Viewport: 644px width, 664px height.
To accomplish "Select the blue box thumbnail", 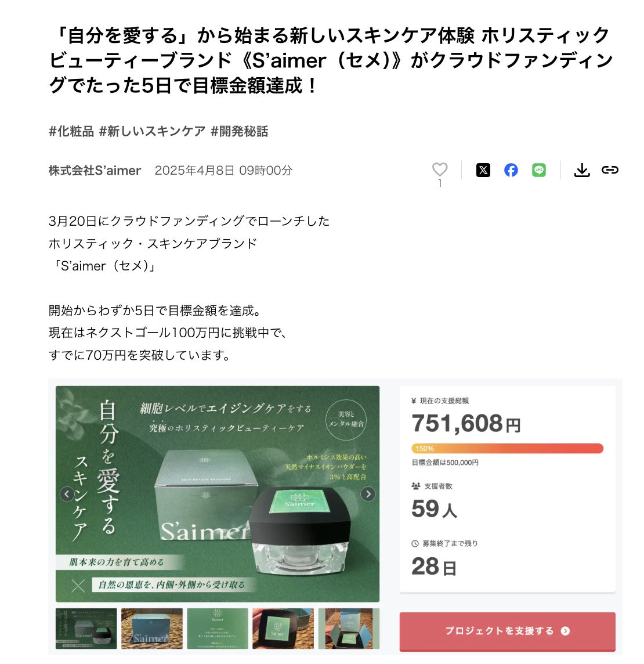I will click(x=151, y=629).
